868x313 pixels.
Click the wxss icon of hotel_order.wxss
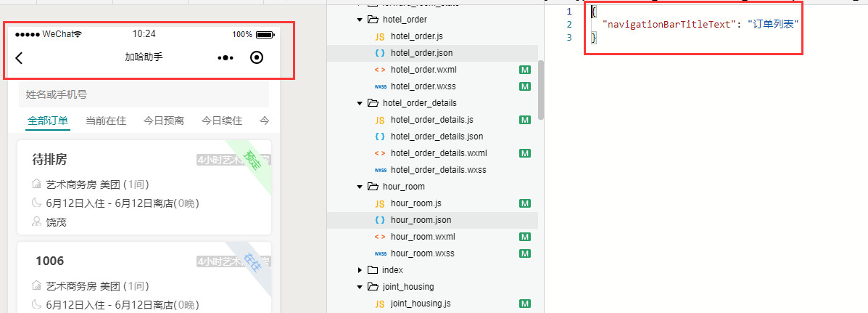pyautogui.click(x=380, y=86)
